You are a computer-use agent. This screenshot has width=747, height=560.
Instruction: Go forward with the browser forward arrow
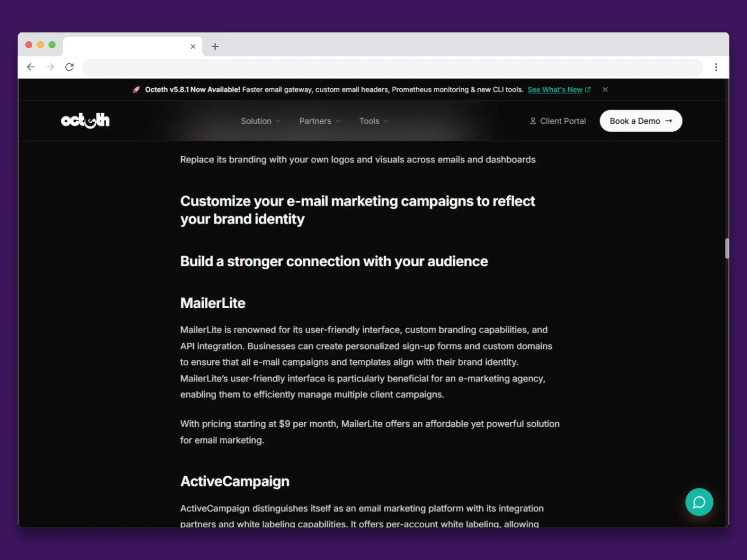pos(50,67)
